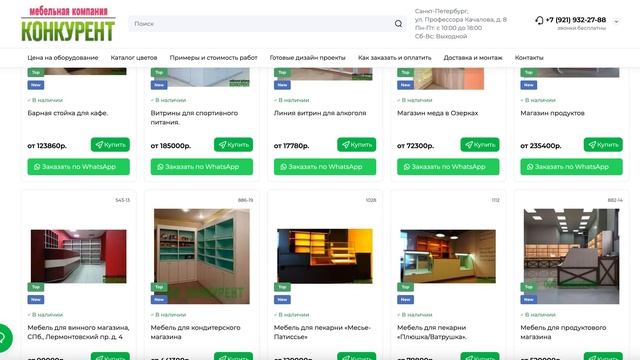
Task: Buy the Магазин меда в Озерках item
Action: [480, 144]
